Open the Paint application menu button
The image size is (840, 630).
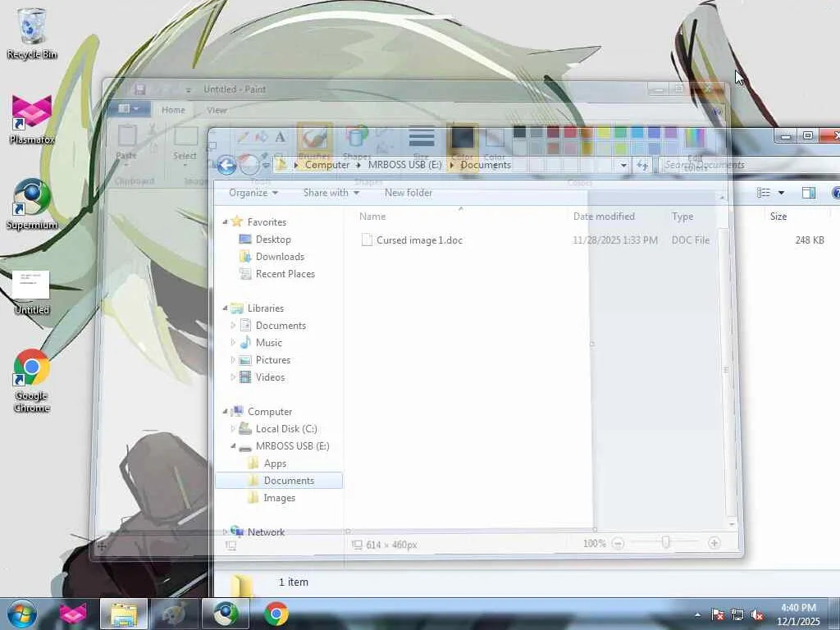coord(128,109)
